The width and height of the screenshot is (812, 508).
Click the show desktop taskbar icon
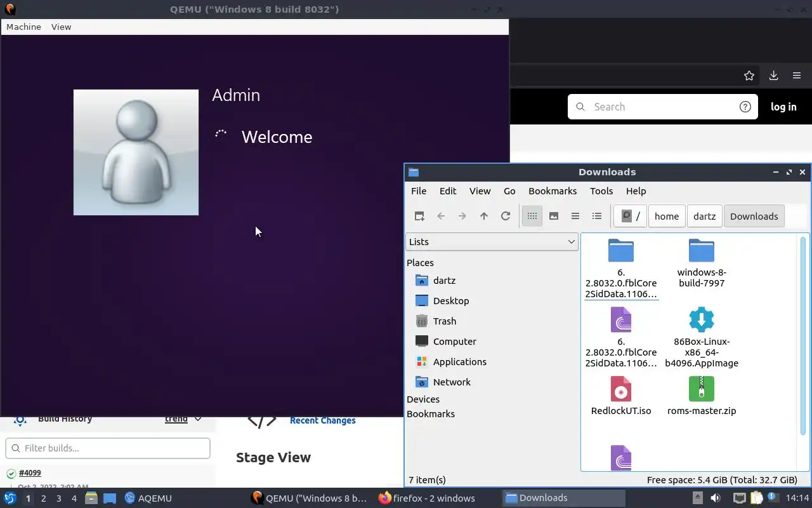click(x=110, y=498)
